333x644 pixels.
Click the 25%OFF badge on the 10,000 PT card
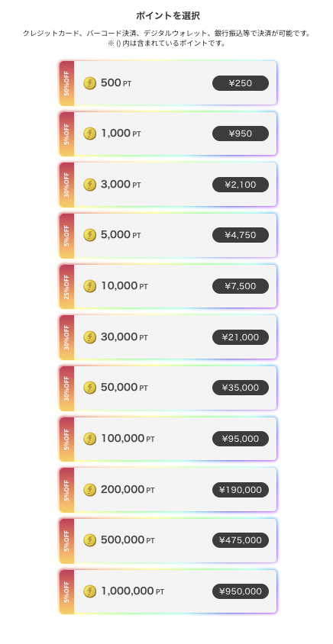(66, 286)
